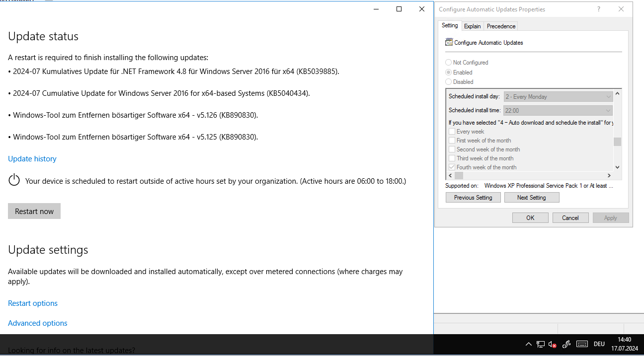
Task: Open the Windows Ink Workspace pen icon
Action: (566, 344)
